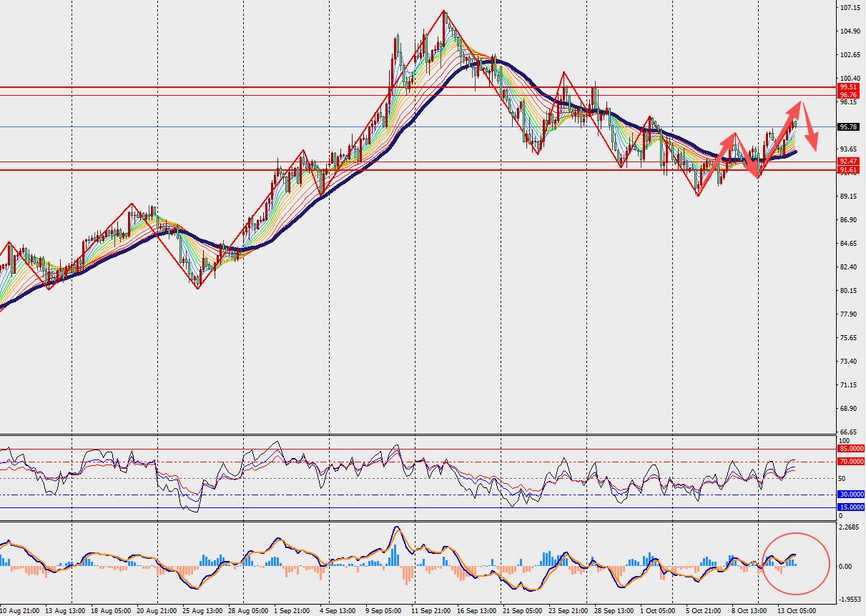Click the 20 Aug 21:00 time label

pyautogui.click(x=157, y=611)
